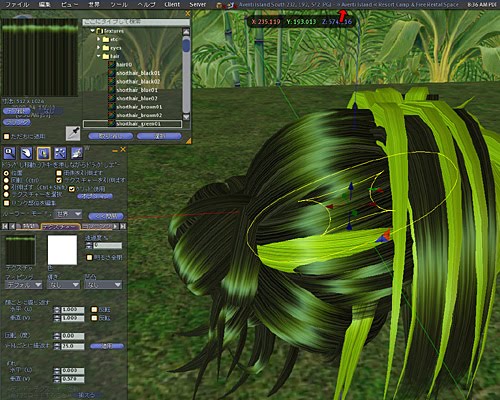Image resolution: width=500 pixels, height=400 pixels.
Task: Collapse the Textures root folder arrow
Action: pos(93,31)
